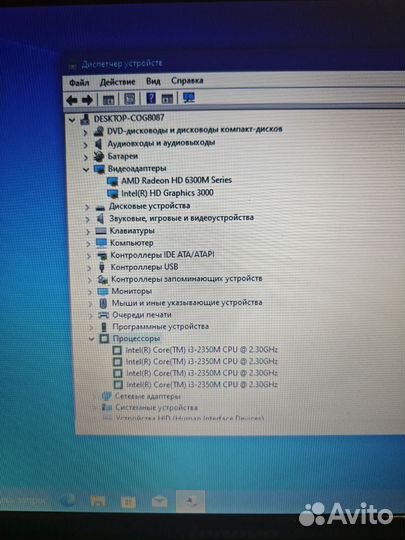Open the Mail icon on the taskbar

coord(159,502)
